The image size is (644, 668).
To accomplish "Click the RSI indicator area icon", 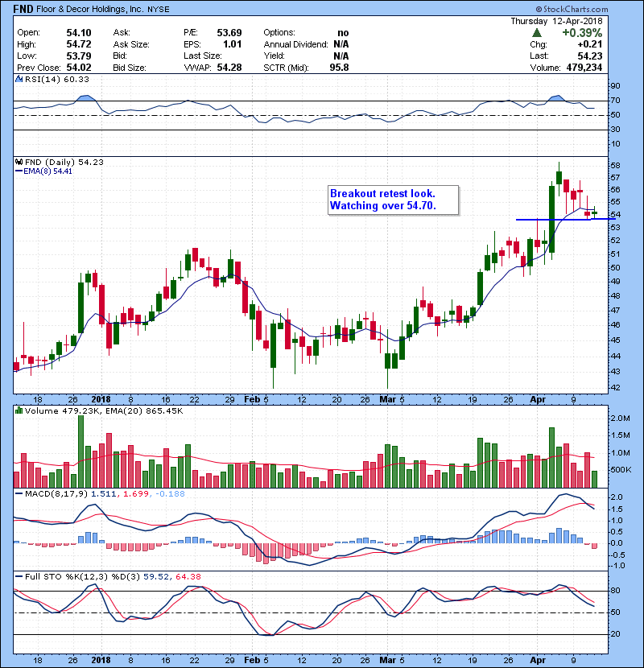I will (19, 79).
